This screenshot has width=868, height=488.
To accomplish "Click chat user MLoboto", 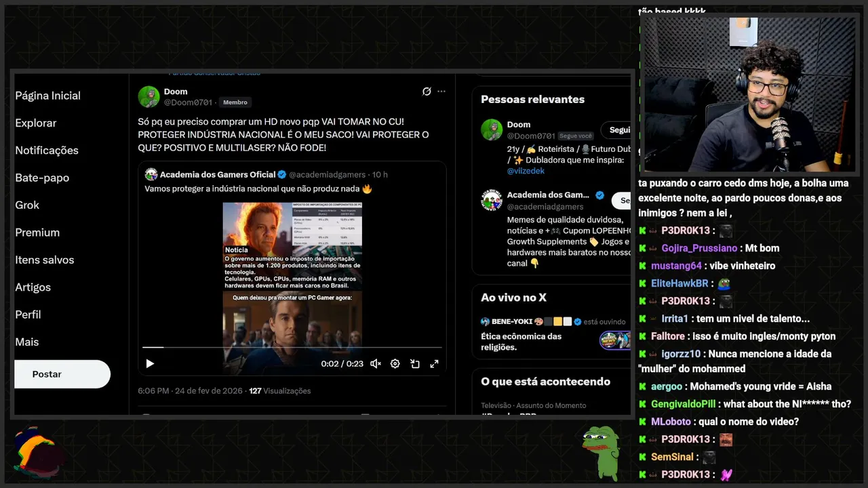I will (x=671, y=422).
